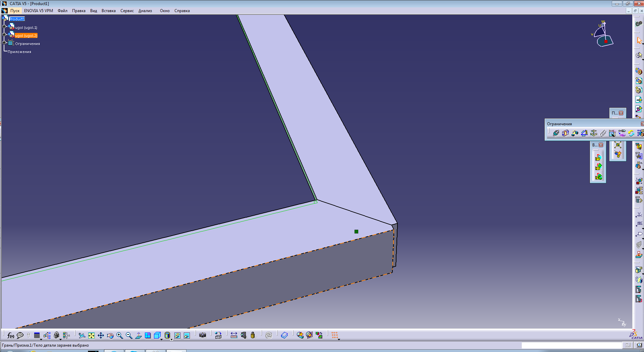Screen dimensions: 644x352
Task: Toggle the Fly mode airplane icon
Action: [82, 336]
